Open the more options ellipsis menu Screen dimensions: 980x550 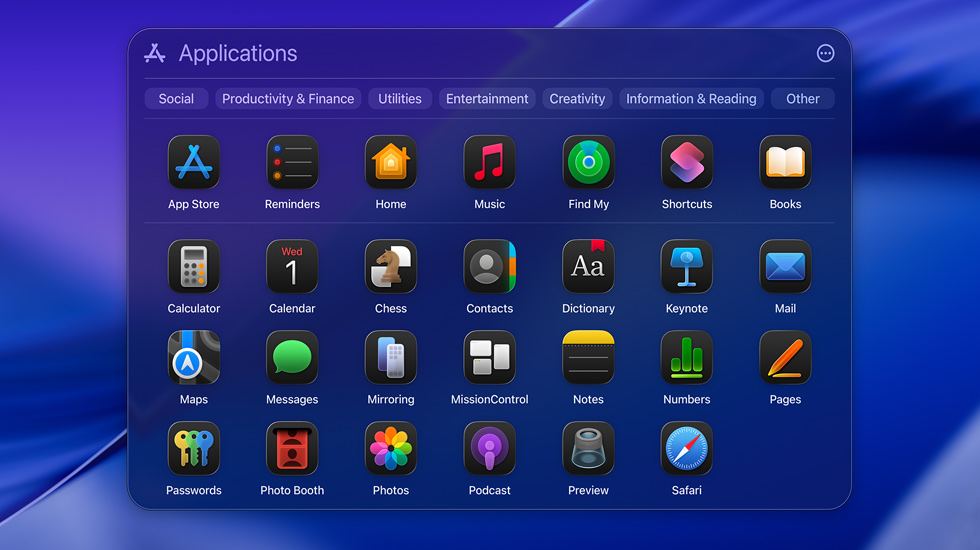coord(826,53)
